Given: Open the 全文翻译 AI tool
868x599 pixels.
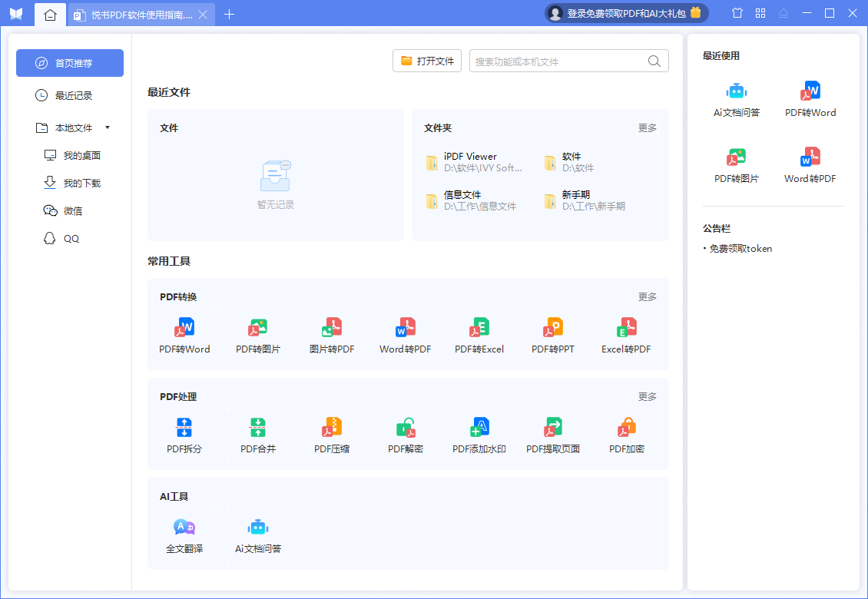Looking at the screenshot, I should click(x=184, y=535).
